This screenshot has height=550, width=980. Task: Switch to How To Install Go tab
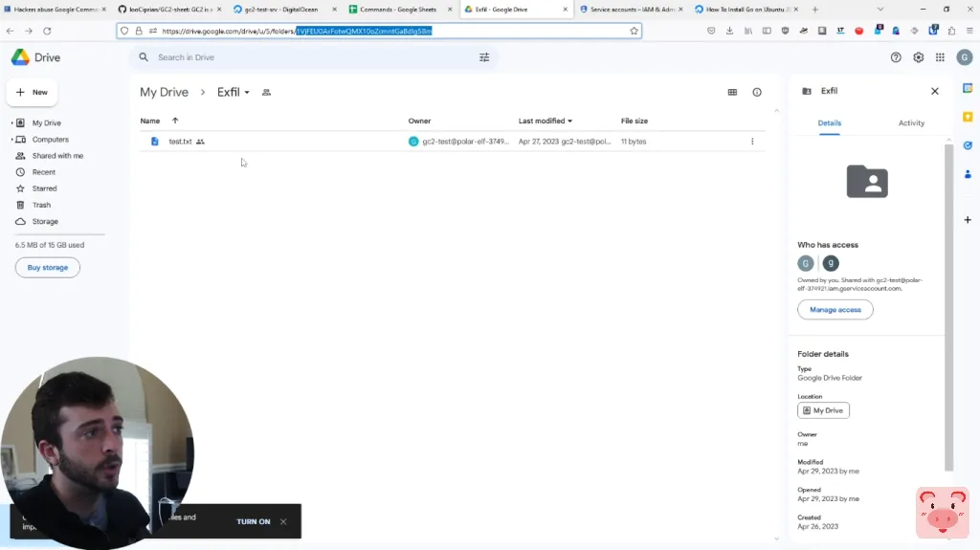(747, 10)
